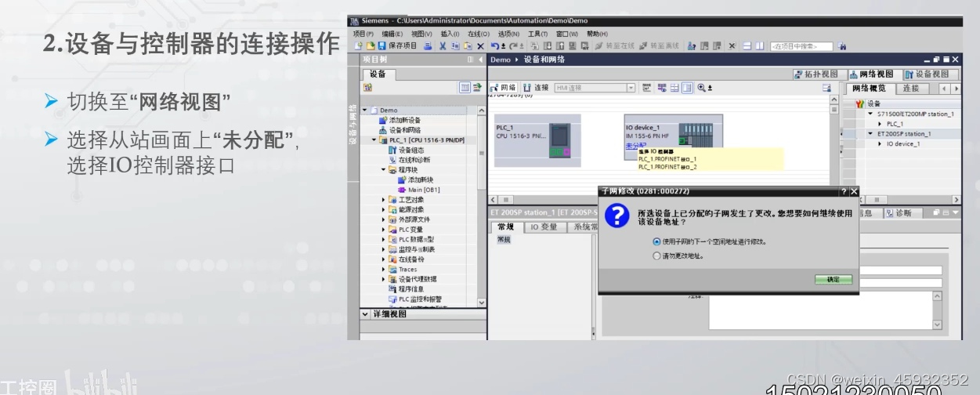Collapse the 程序块 program blocks node
This screenshot has width=980, height=395.
point(384,170)
